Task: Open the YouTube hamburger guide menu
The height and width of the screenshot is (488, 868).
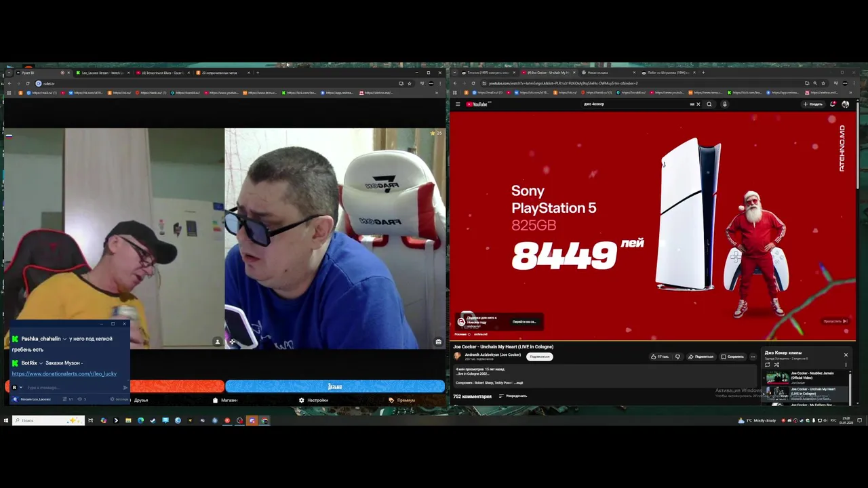Action: (x=458, y=104)
